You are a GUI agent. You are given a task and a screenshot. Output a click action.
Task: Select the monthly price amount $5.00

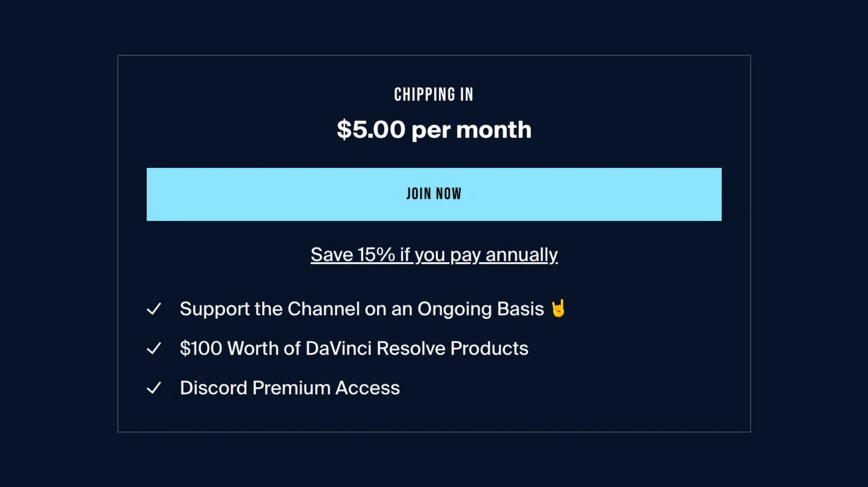tap(372, 129)
